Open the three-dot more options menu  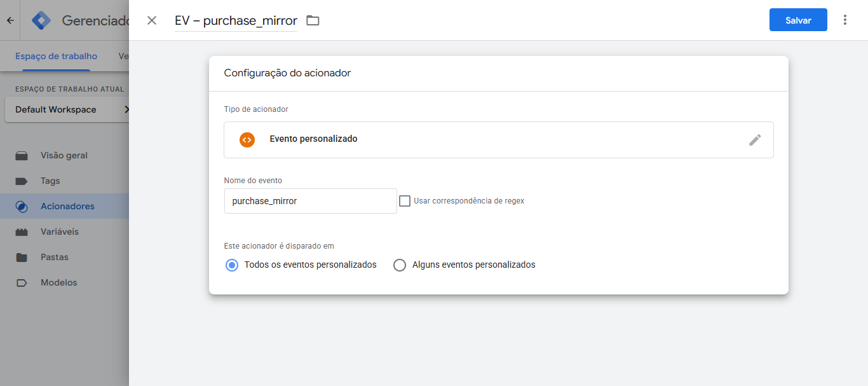pos(844,20)
